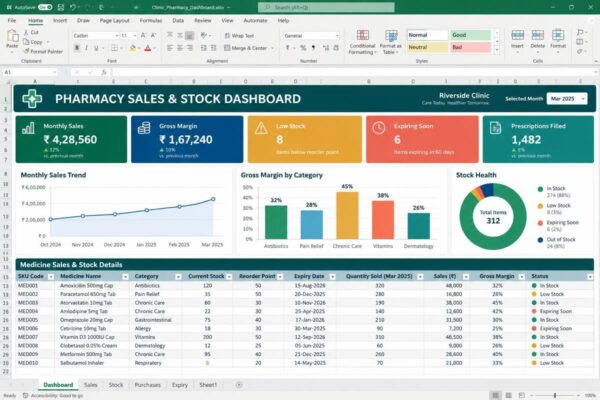Apply the red Font Color
600x400 pixels.
[x=148, y=48]
